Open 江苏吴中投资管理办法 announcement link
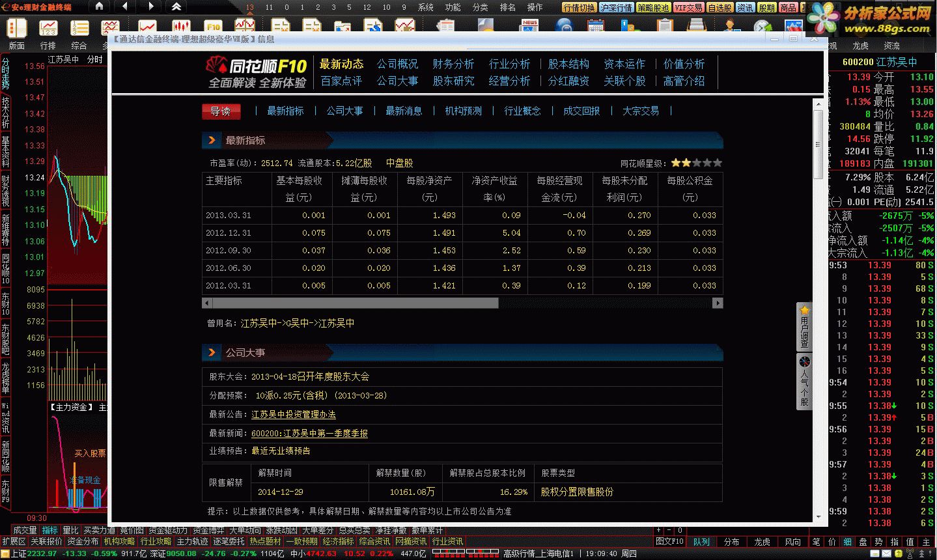The image size is (937, 560). 294,414
